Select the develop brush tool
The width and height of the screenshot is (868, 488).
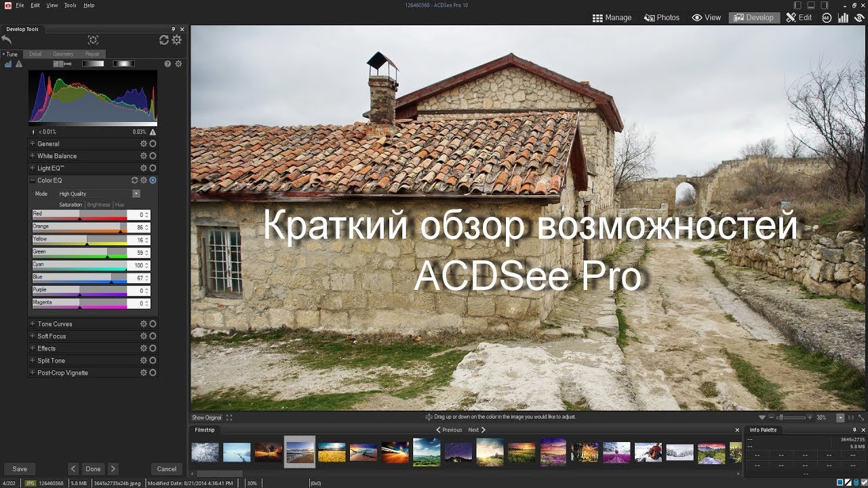coord(62,64)
